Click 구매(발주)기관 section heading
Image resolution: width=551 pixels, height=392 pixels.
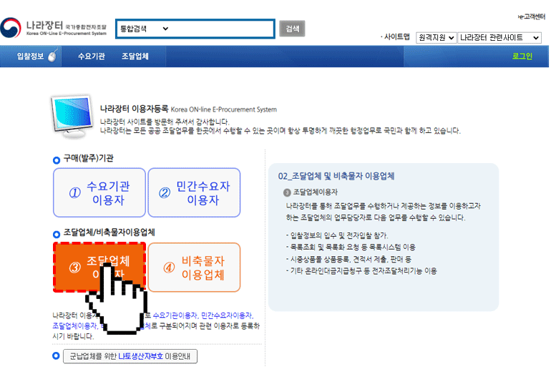(88, 158)
